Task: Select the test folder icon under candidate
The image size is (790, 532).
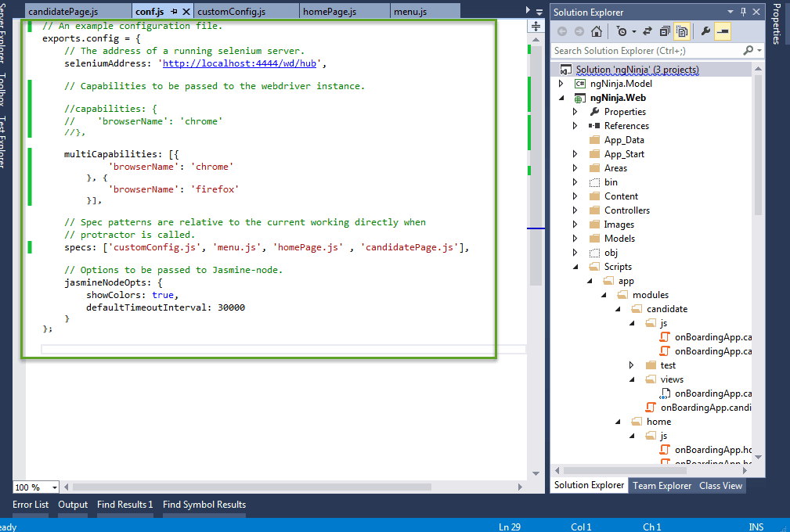Action: point(651,365)
